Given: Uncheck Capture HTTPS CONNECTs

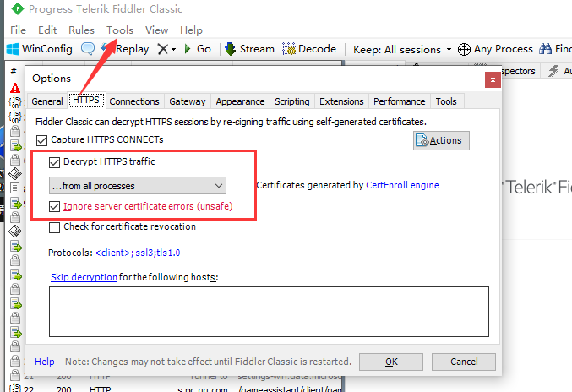Looking at the screenshot, I should click(x=42, y=140).
